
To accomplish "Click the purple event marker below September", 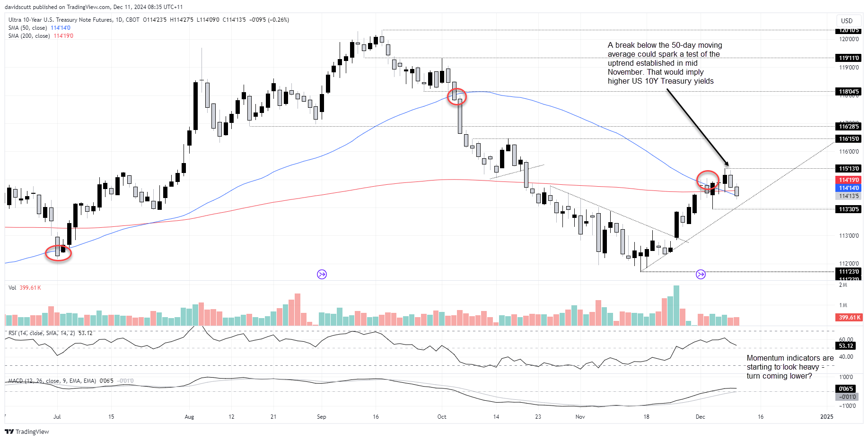I will pos(322,274).
